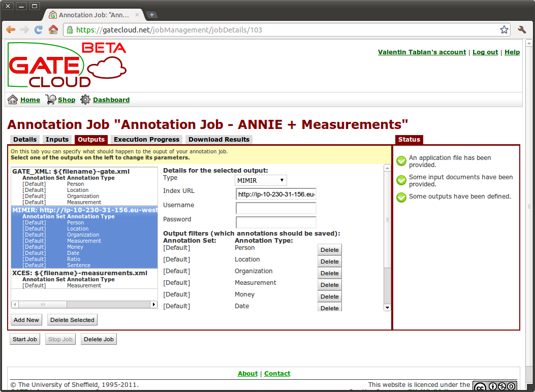Click the Log out link
This screenshot has height=392, width=535.
(485, 52)
